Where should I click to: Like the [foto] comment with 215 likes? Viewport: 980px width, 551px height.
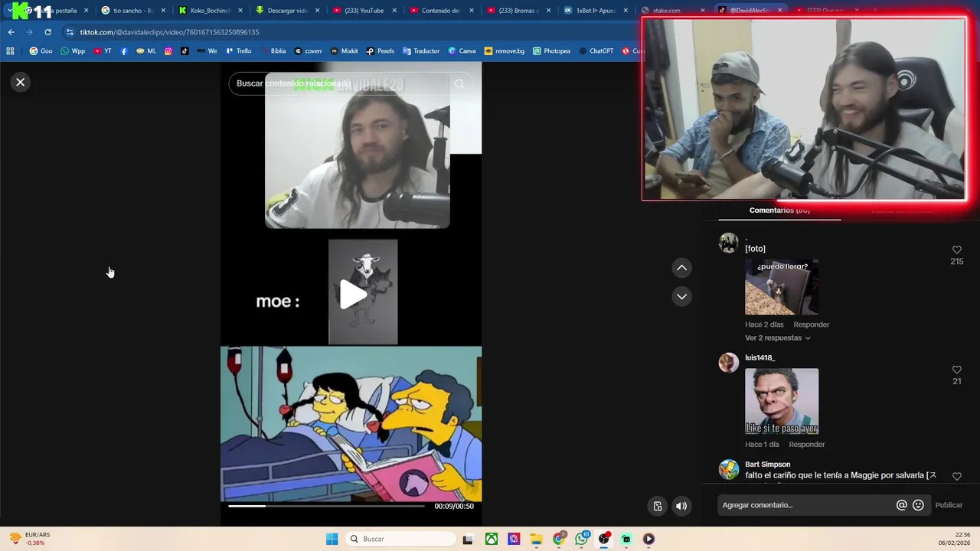coord(956,250)
